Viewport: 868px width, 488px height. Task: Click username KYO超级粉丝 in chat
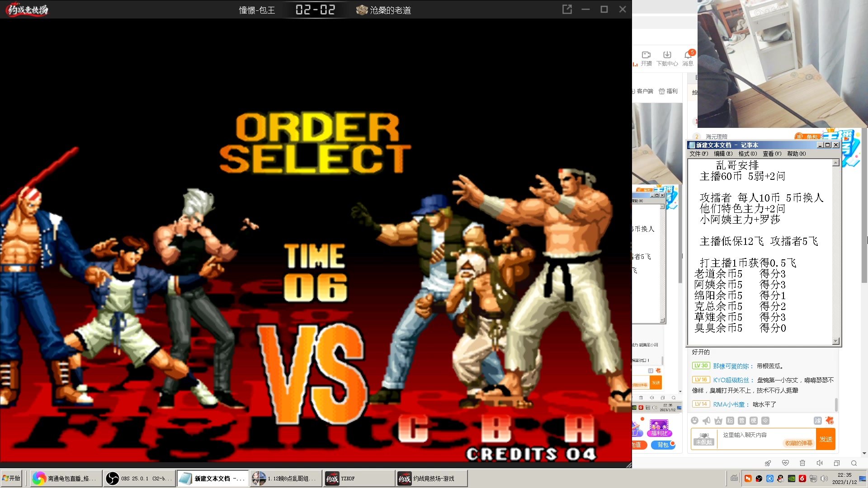click(731, 380)
